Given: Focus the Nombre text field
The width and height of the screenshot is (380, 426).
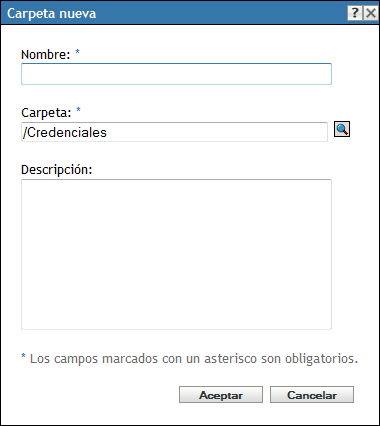Looking at the screenshot, I should pyautogui.click(x=176, y=74).
